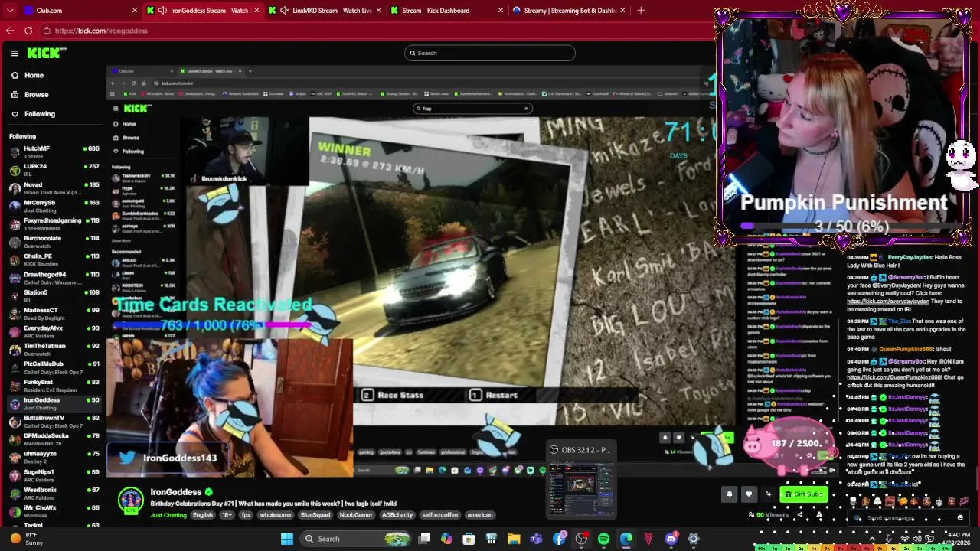Open a new browser tab

click(641, 11)
